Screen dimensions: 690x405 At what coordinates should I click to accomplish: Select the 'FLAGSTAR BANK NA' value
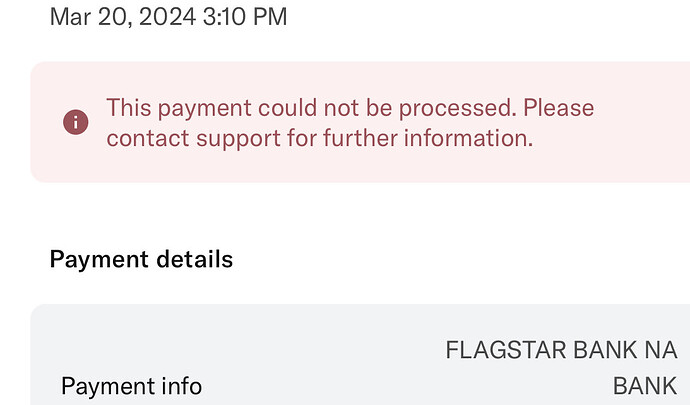coord(562,350)
